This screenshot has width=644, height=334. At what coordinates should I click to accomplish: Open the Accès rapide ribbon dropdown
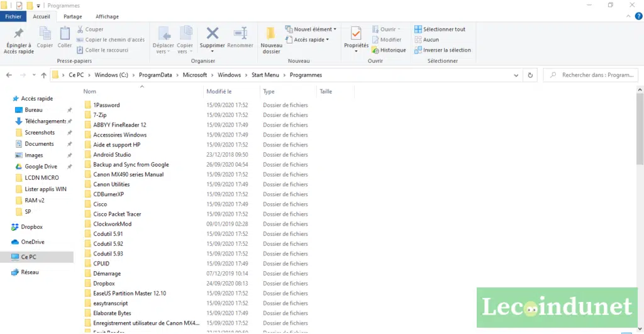[327, 40]
